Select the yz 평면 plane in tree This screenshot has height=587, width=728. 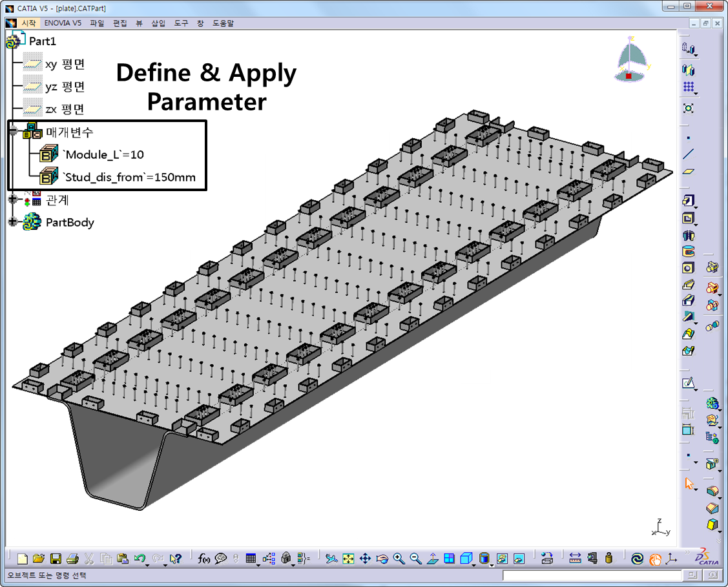point(65,87)
